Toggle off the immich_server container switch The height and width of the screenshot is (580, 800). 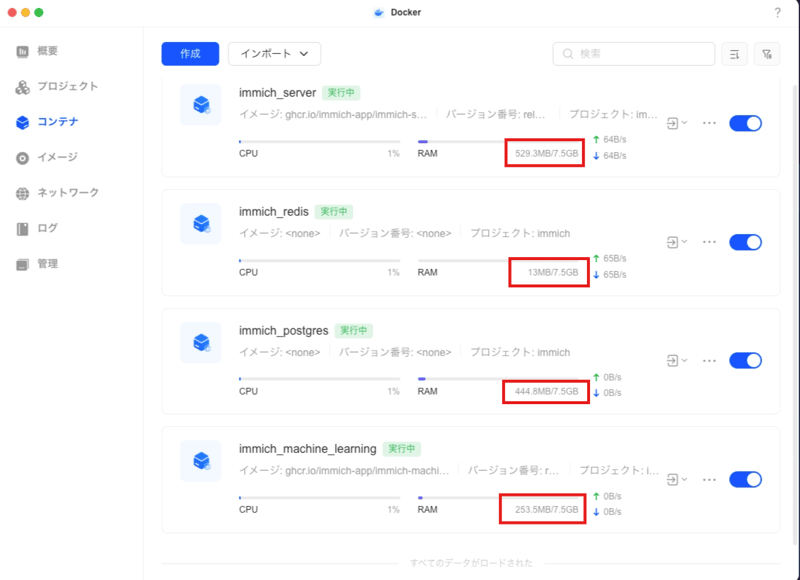tap(745, 123)
